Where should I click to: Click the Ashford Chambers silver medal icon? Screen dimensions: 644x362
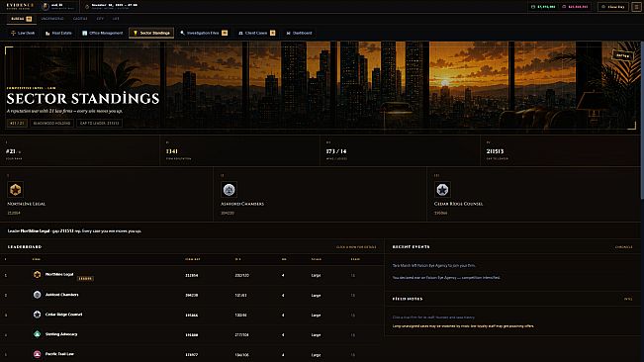click(229, 190)
